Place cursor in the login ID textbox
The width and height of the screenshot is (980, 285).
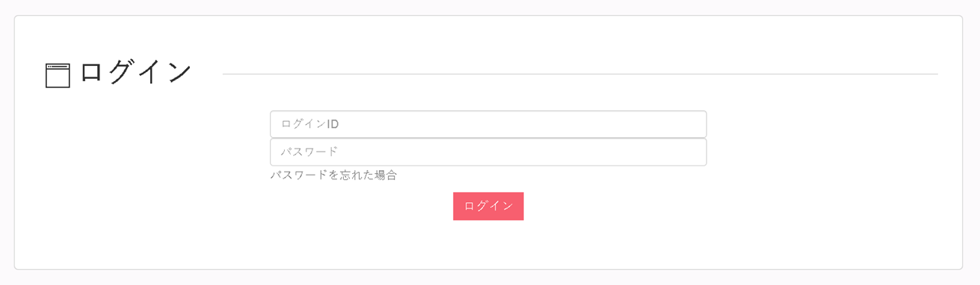(x=488, y=124)
